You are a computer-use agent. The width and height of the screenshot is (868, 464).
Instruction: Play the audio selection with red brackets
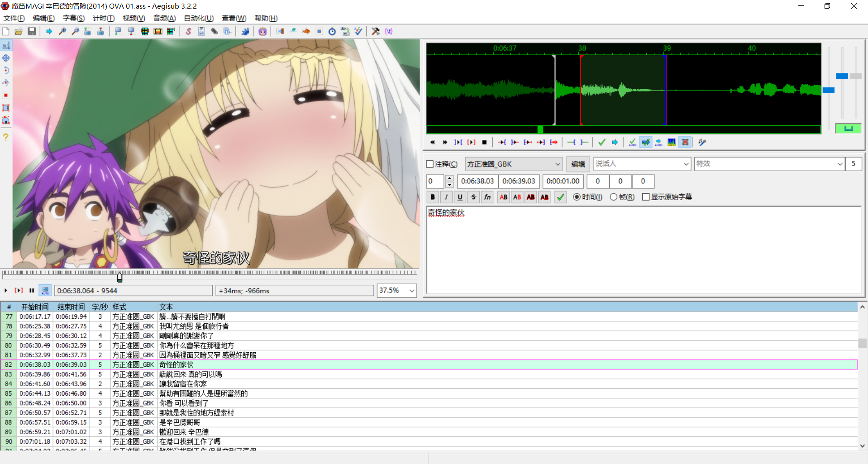(x=471, y=142)
